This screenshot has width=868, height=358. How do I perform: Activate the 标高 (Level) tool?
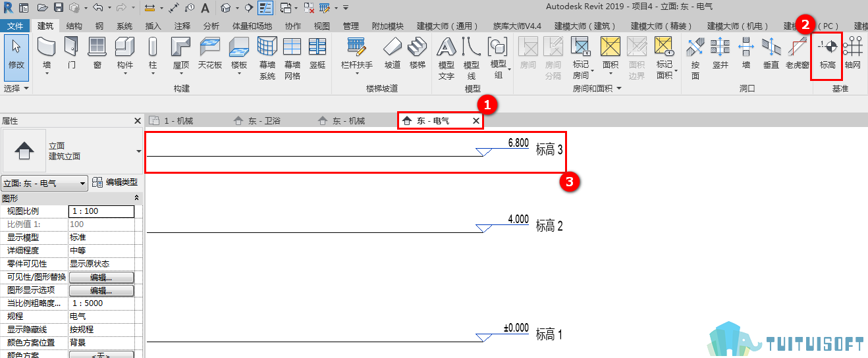(x=828, y=53)
